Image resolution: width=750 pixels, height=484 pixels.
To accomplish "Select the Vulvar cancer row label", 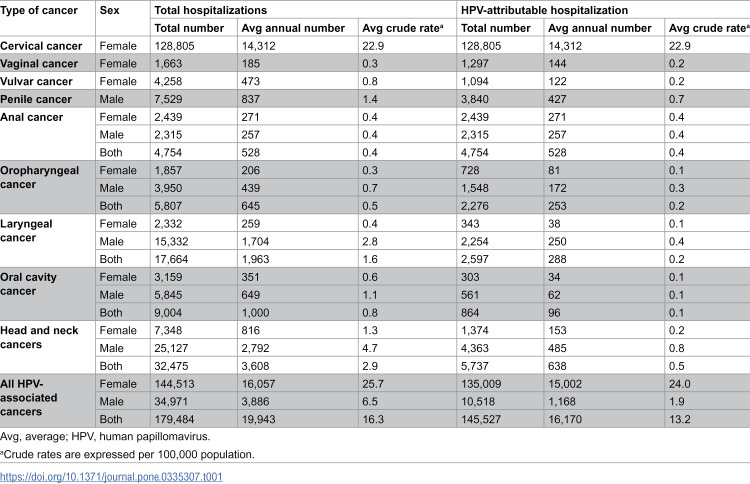I will click(x=36, y=81).
